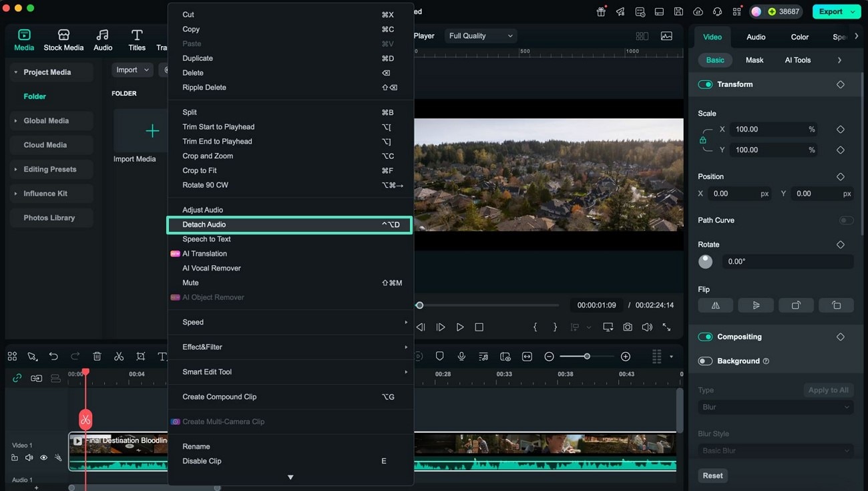Click the player progress scrubber
868x491 pixels.
tap(419, 305)
